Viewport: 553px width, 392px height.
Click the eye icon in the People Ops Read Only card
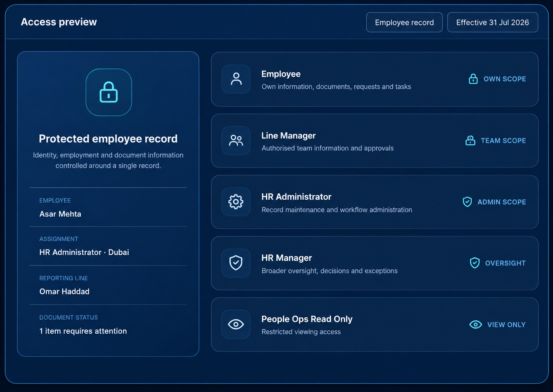pos(236,324)
